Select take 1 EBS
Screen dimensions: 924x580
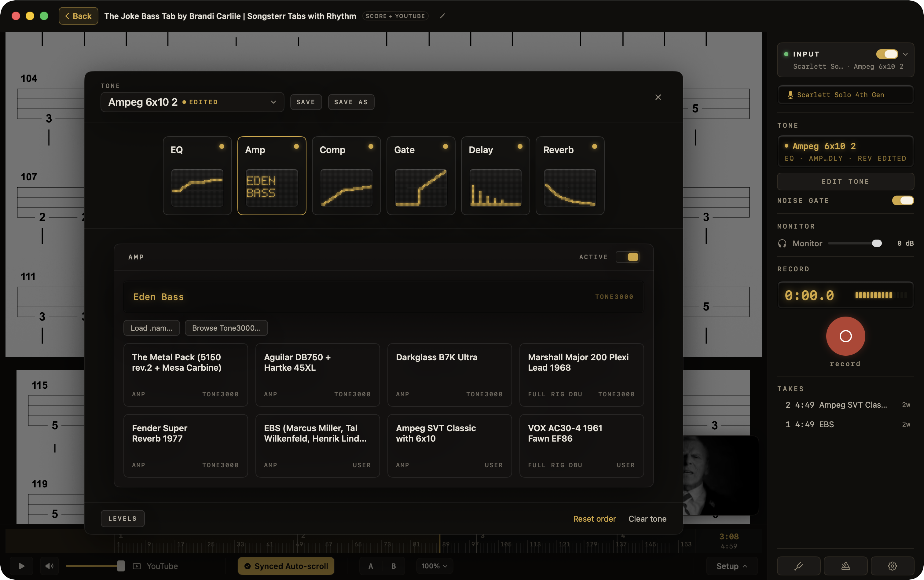845,424
